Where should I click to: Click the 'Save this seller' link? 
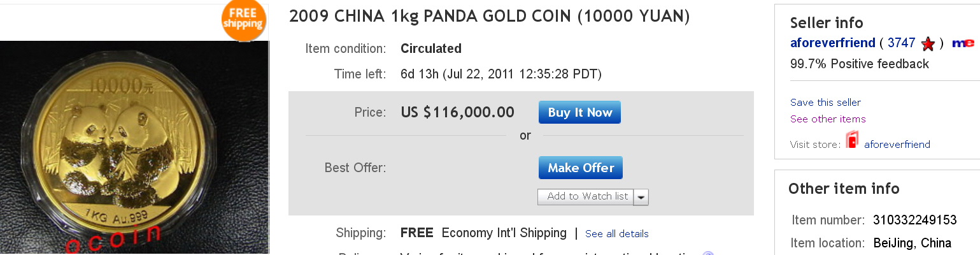pos(825,103)
